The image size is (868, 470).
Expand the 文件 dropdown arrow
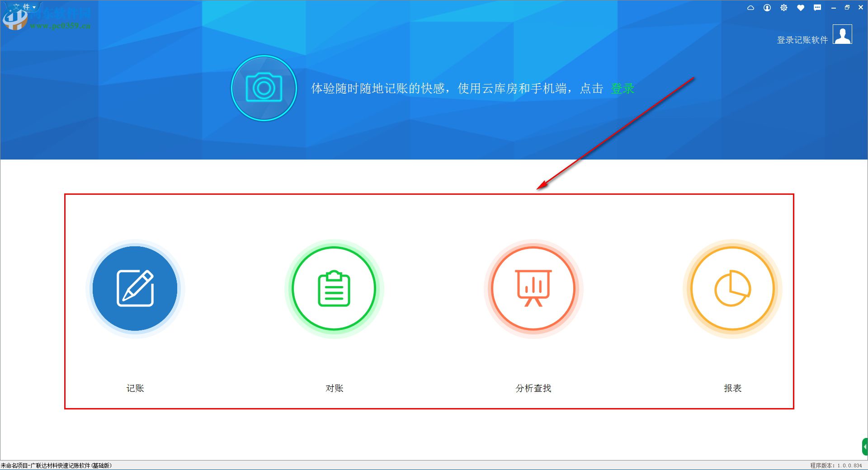(x=34, y=7)
